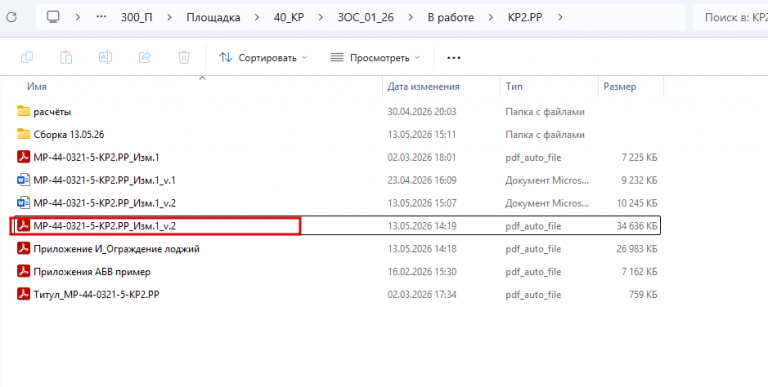The width and height of the screenshot is (768, 387).
Task: Select Приложение И_Ограждение лоджий file name
Action: coord(117,249)
